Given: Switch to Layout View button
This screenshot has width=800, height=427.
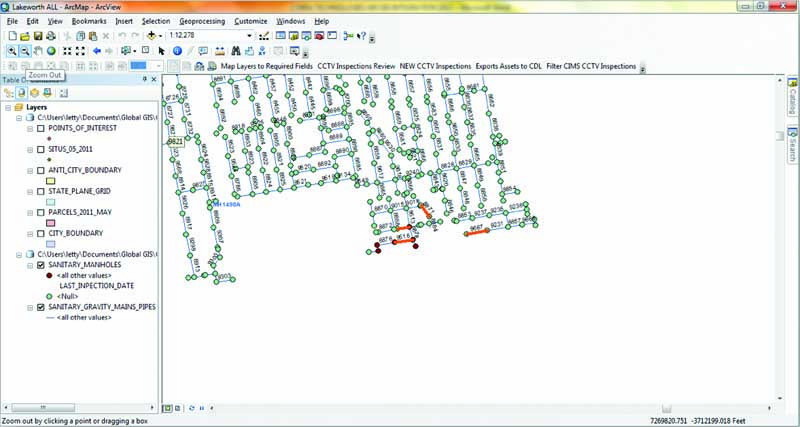Looking at the screenshot, I should 177,408.
